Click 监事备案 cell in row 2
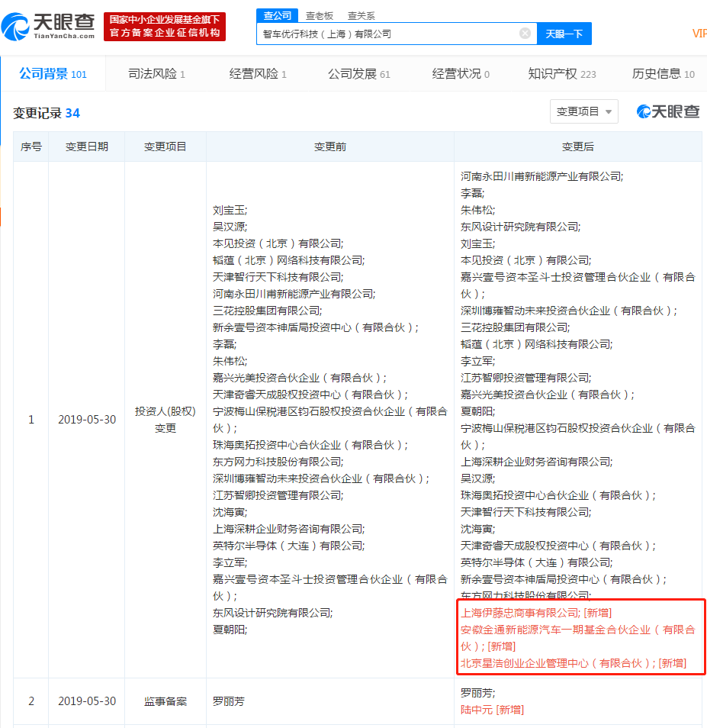707x728 pixels. pyautogui.click(x=166, y=701)
